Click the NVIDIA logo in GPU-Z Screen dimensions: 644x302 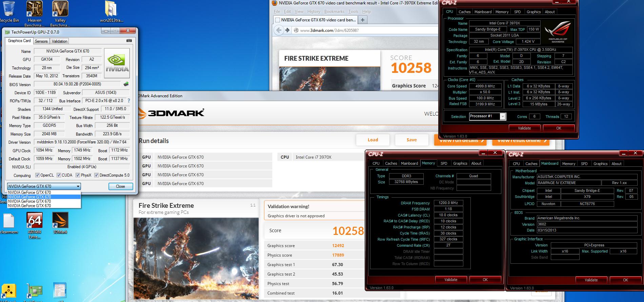(117, 63)
